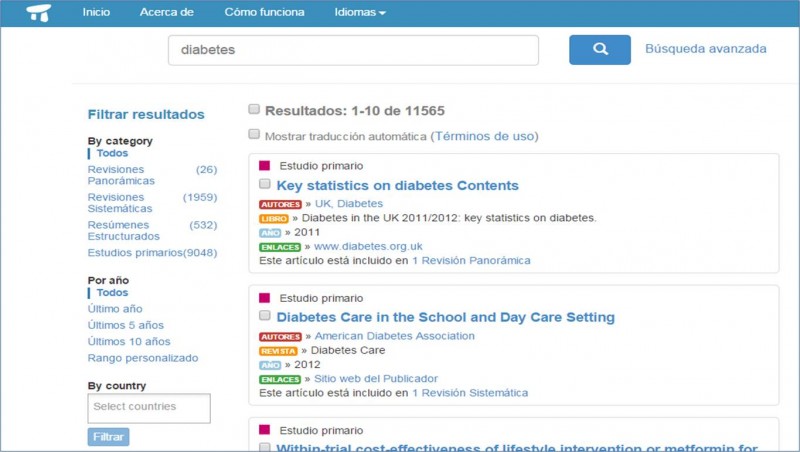The width and height of the screenshot is (800, 452).
Task: Tick checkbox for Key statistics on diabetes
Action: (x=264, y=184)
